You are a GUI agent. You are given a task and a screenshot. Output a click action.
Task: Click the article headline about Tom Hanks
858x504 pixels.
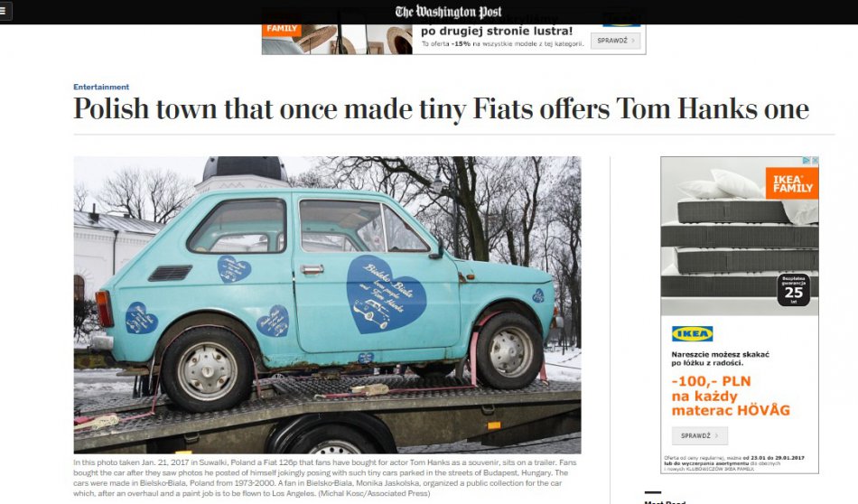441,109
